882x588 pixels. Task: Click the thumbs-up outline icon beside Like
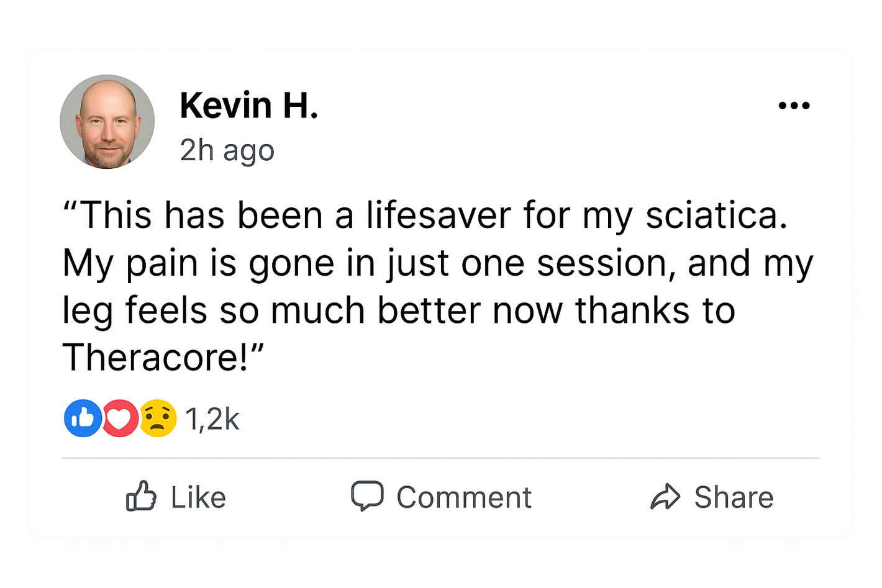(x=141, y=496)
